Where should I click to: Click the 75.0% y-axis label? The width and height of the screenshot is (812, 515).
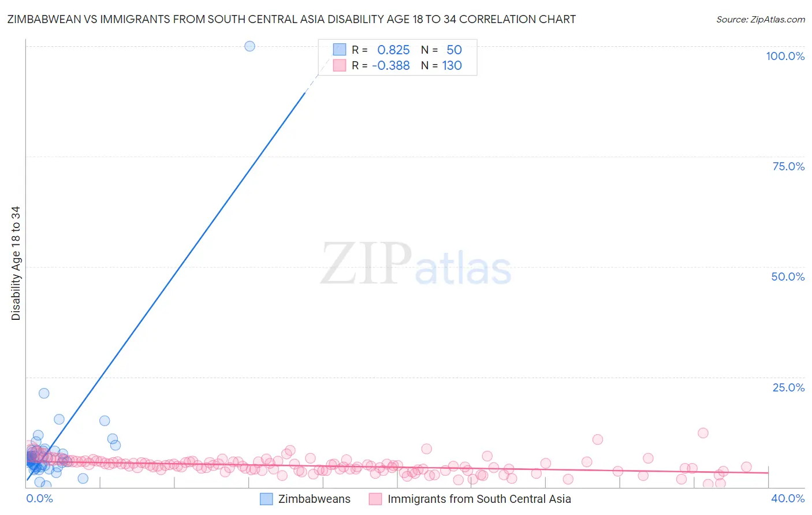788,166
